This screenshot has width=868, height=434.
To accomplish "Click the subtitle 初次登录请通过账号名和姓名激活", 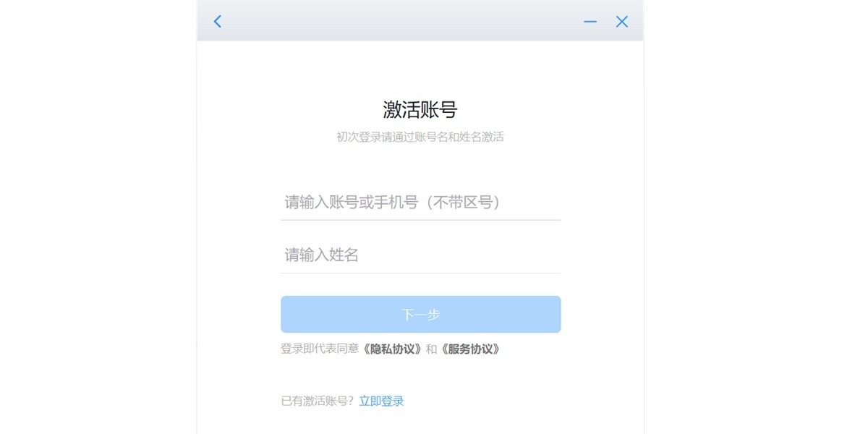I will [x=420, y=135].
